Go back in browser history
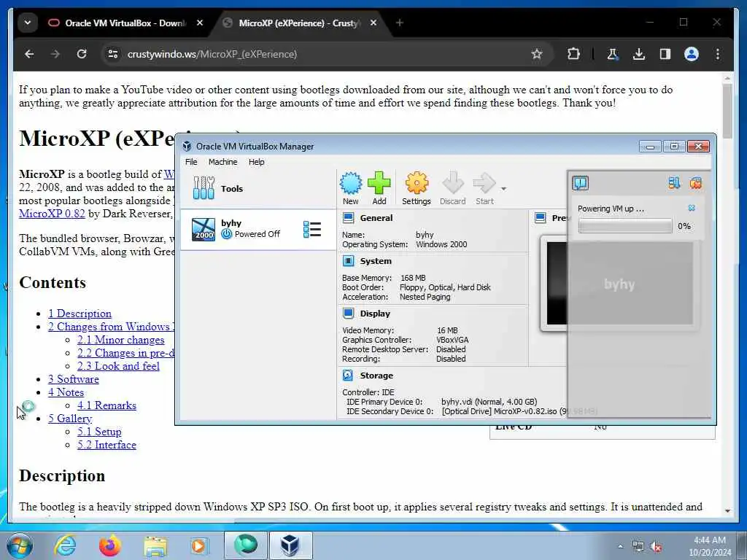 [29, 54]
